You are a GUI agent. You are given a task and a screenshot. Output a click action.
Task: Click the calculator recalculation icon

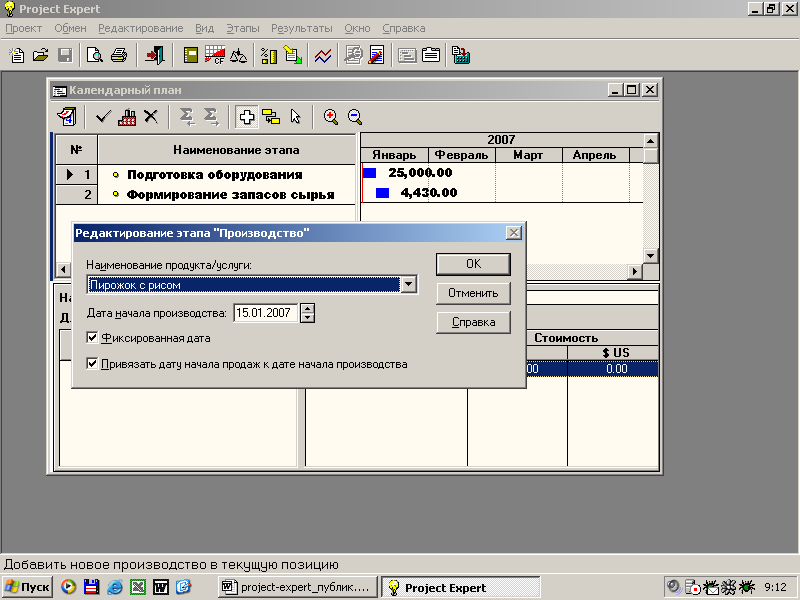coord(461,55)
